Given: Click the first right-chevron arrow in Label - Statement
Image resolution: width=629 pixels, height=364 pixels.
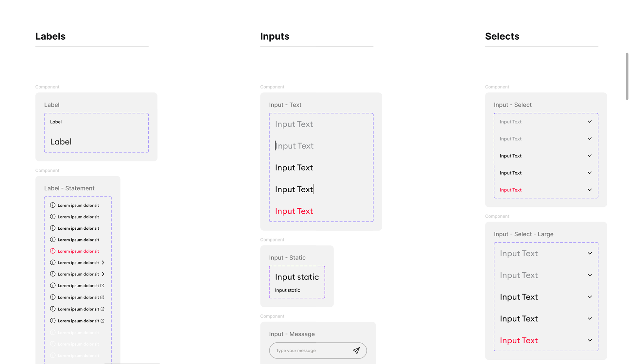Looking at the screenshot, I should (103, 263).
